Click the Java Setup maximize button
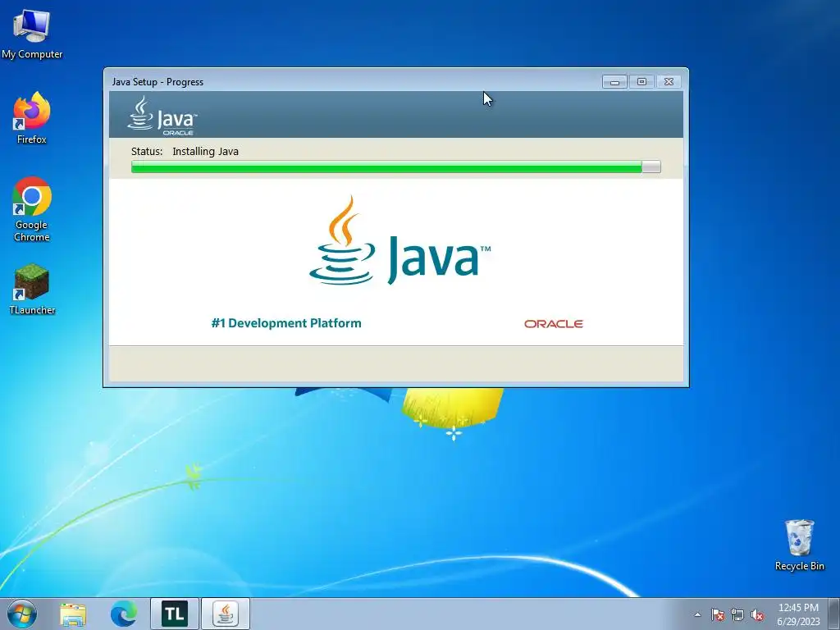Screen dimensions: 840x630 pyautogui.click(x=641, y=81)
